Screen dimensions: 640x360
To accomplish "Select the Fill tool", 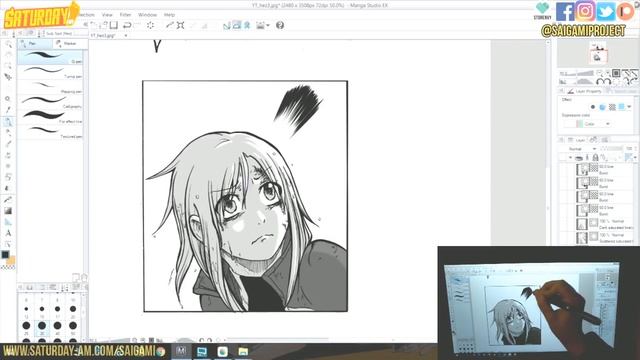I will [x=8, y=200].
